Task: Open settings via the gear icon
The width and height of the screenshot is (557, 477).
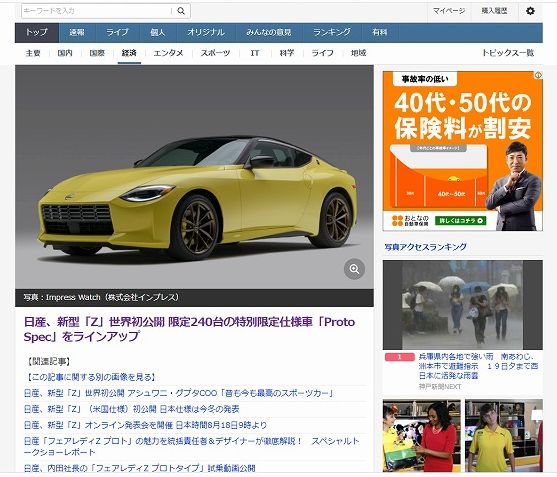Action: pos(530,11)
